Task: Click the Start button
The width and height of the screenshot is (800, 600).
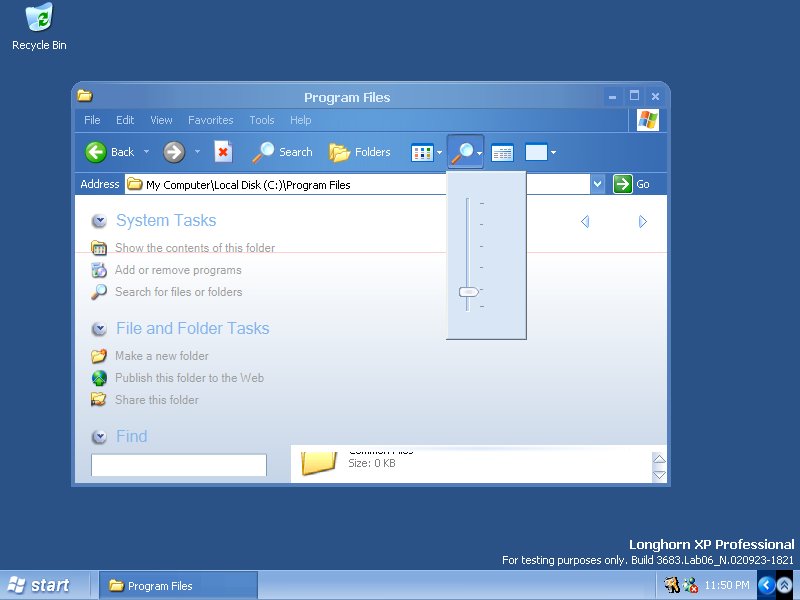Action: click(39, 585)
